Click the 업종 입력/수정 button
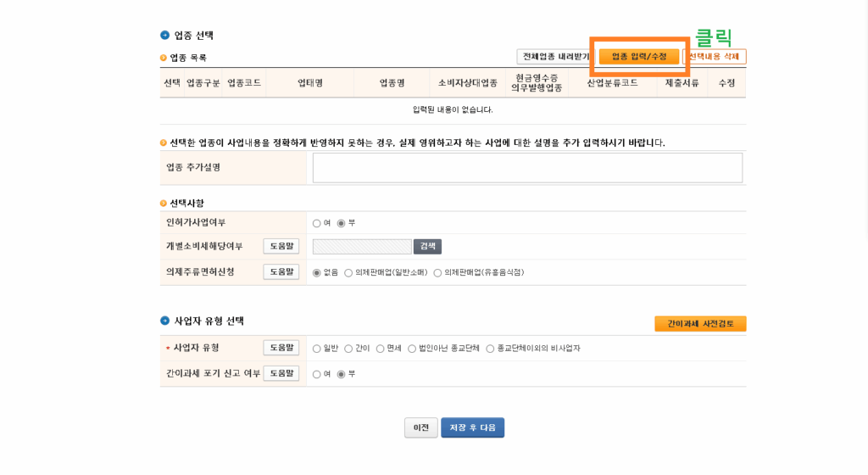 pyautogui.click(x=639, y=57)
